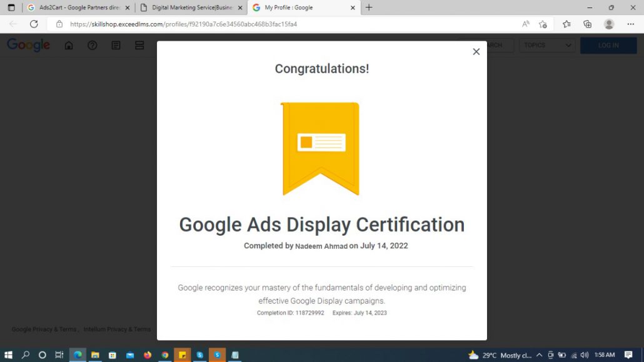Image resolution: width=644 pixels, height=362 pixels.
Task: Open Settings and more menu
Action: click(x=630, y=24)
